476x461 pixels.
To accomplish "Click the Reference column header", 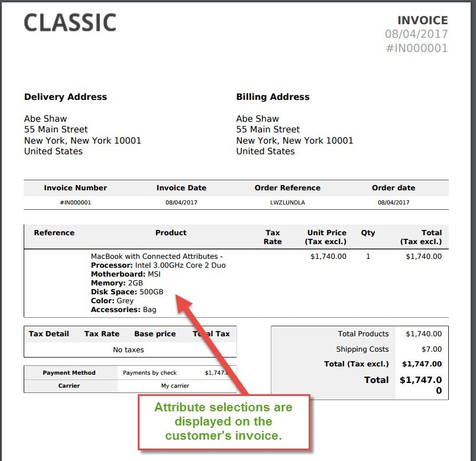I will [x=54, y=233].
